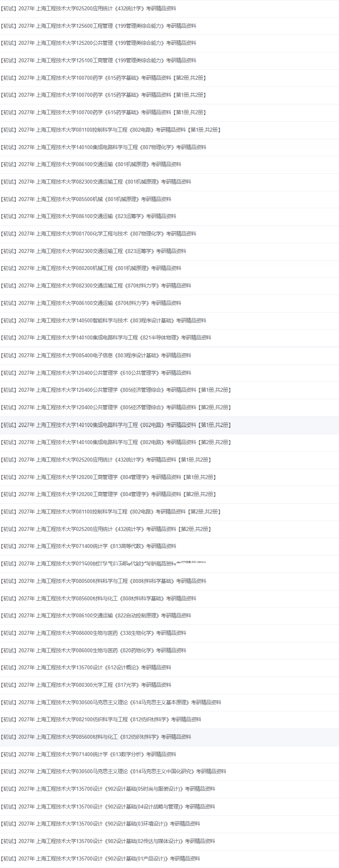
Task: Open 135700设计《902设计基础(05时尚与服装设计)》link
Action: coord(108,789)
